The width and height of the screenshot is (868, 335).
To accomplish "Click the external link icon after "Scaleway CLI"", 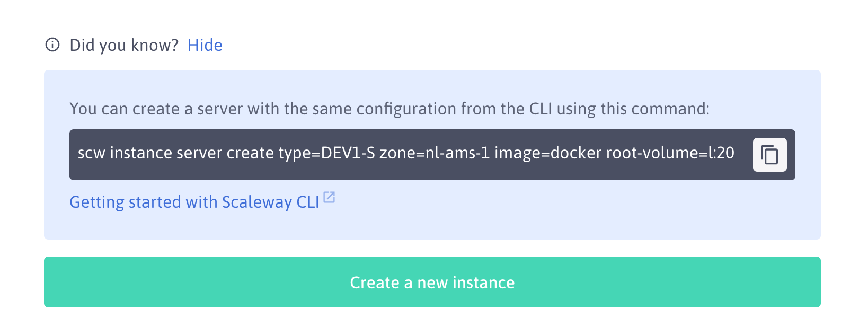I will [330, 197].
